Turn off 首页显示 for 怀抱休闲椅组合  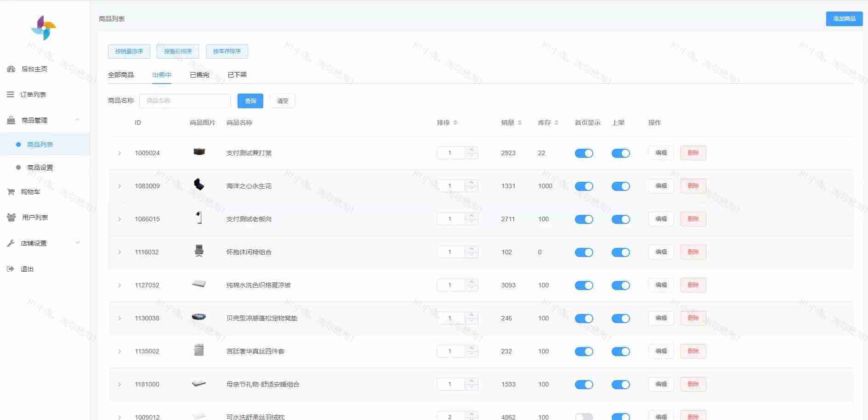pos(584,252)
